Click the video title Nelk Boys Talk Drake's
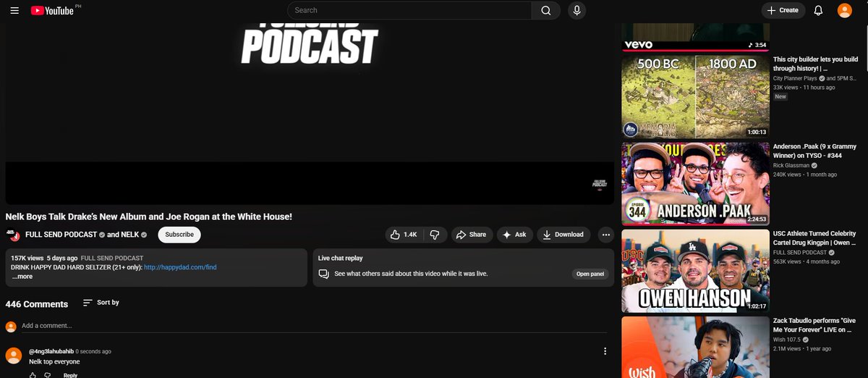This screenshot has height=378, width=868. 149,217
